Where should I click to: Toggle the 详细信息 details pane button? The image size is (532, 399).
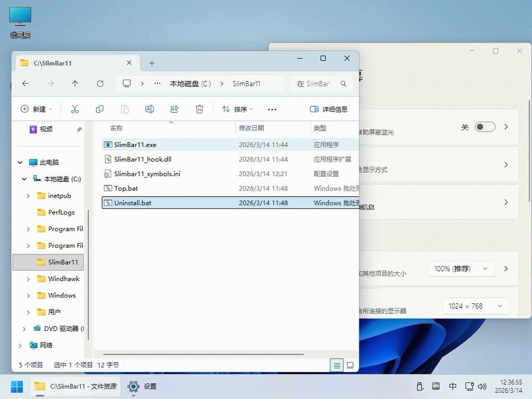(329, 109)
